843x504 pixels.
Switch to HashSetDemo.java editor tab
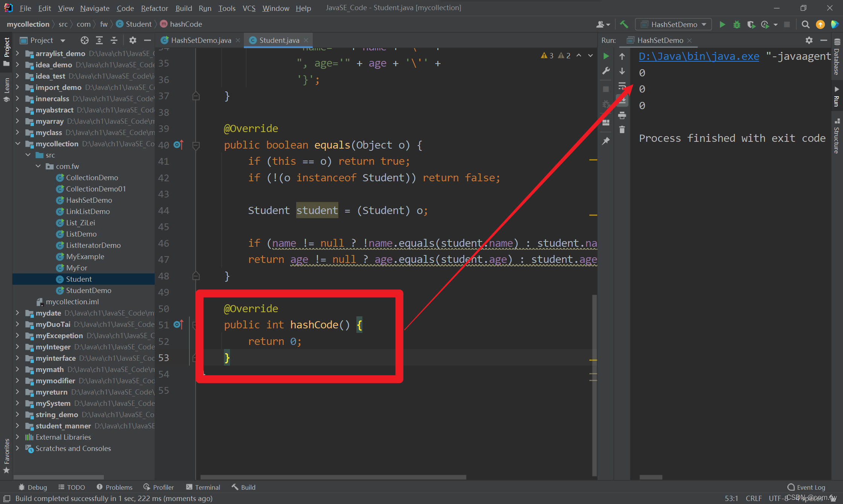201,40
